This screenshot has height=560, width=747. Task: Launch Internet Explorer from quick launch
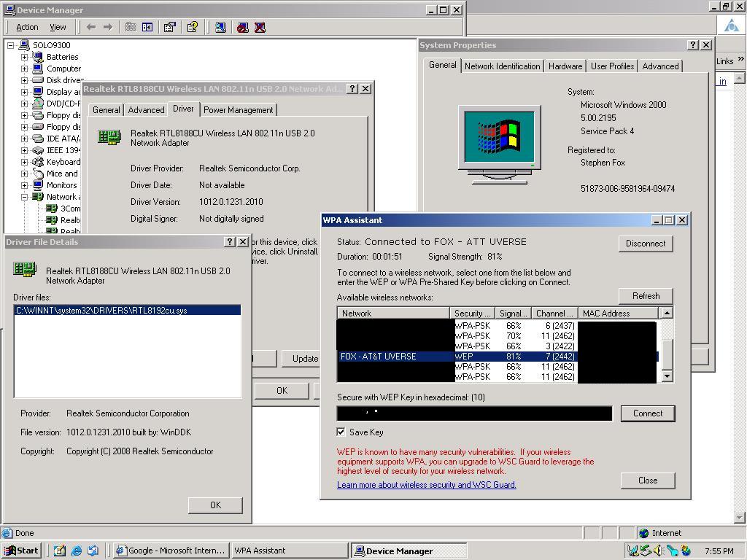coord(76,551)
